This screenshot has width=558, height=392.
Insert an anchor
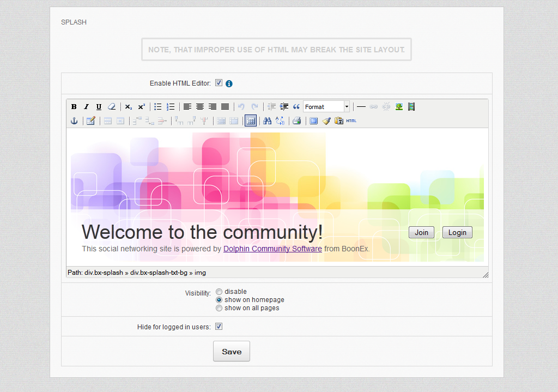pos(74,121)
